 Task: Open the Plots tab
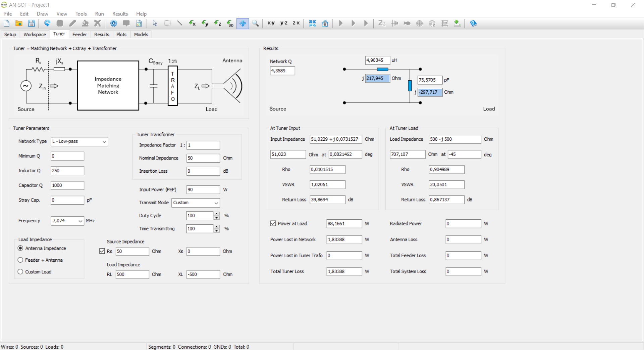tap(121, 35)
